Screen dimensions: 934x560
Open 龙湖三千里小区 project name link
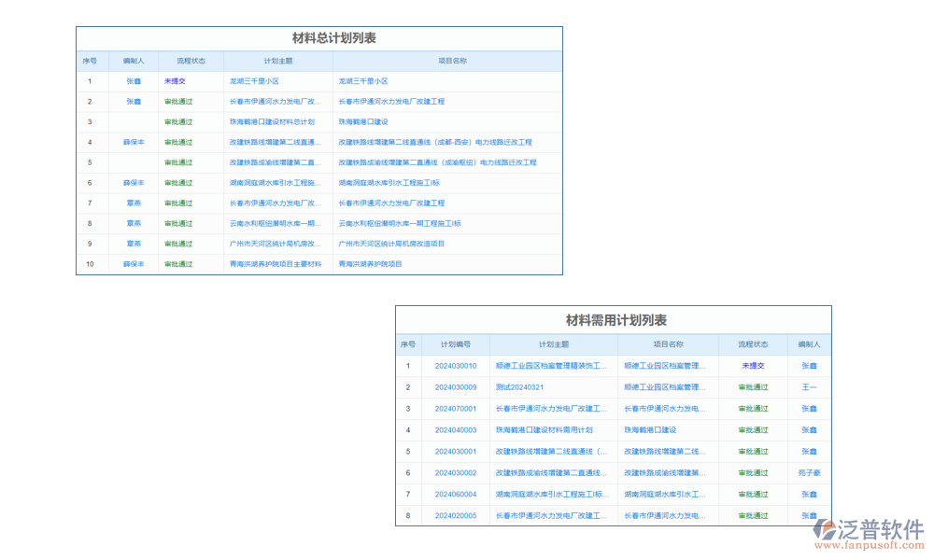362,81
